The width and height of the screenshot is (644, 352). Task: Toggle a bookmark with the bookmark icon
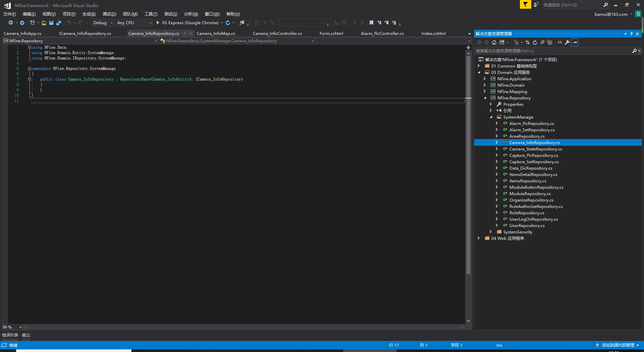pos(371,23)
